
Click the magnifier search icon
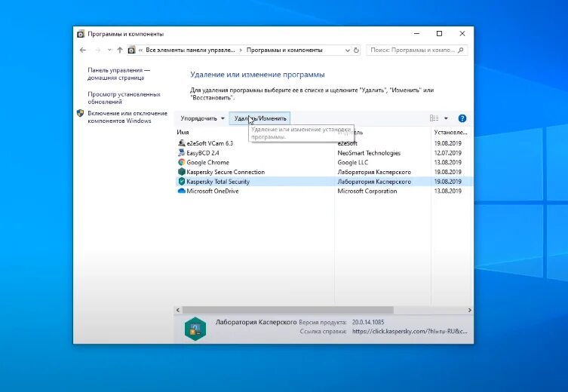coord(461,51)
